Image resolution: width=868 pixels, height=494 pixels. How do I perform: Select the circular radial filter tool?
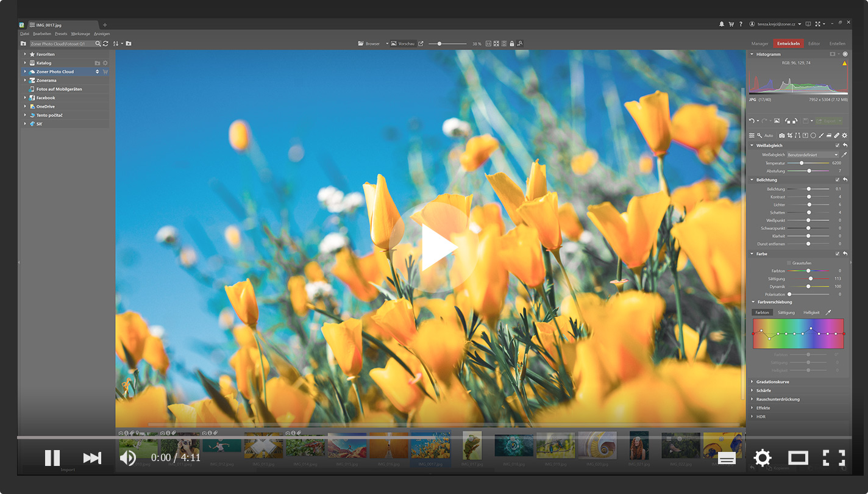813,135
